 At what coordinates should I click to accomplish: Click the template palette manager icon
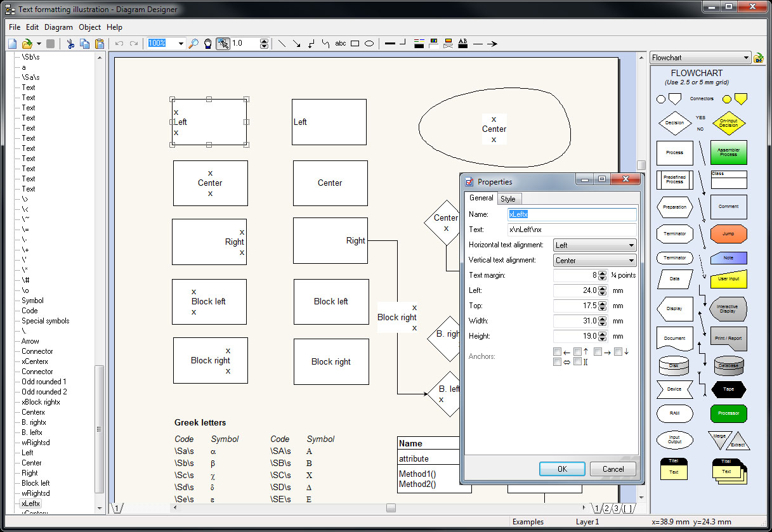pos(758,58)
